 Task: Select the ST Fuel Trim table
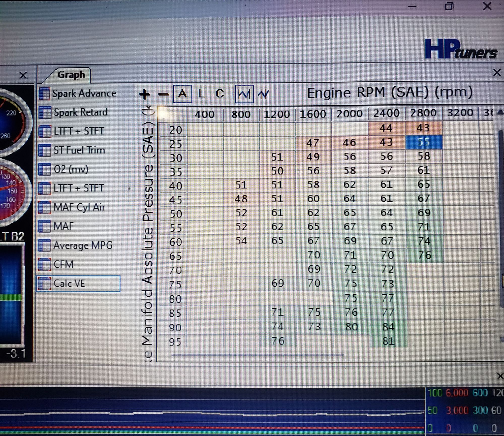click(79, 150)
